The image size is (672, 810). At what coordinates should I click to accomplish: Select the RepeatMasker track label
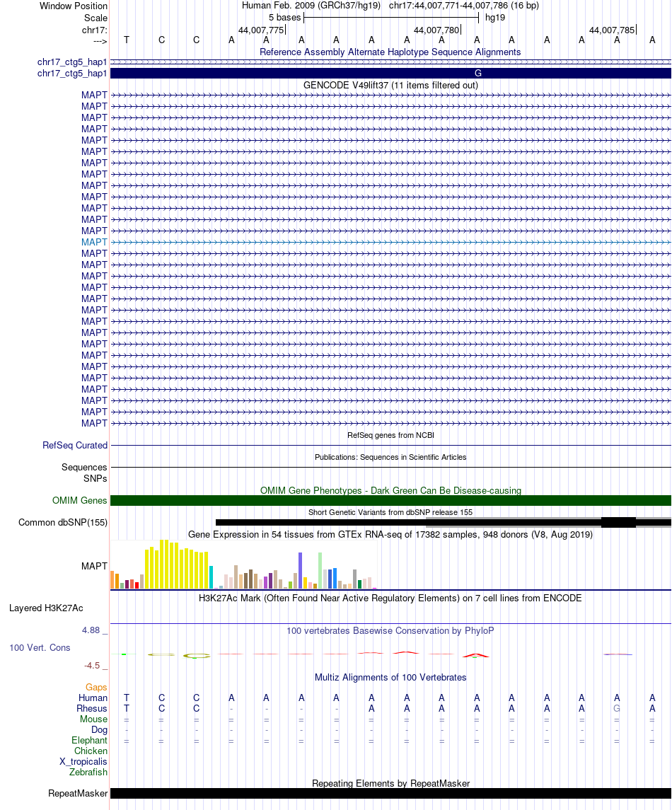click(x=78, y=794)
